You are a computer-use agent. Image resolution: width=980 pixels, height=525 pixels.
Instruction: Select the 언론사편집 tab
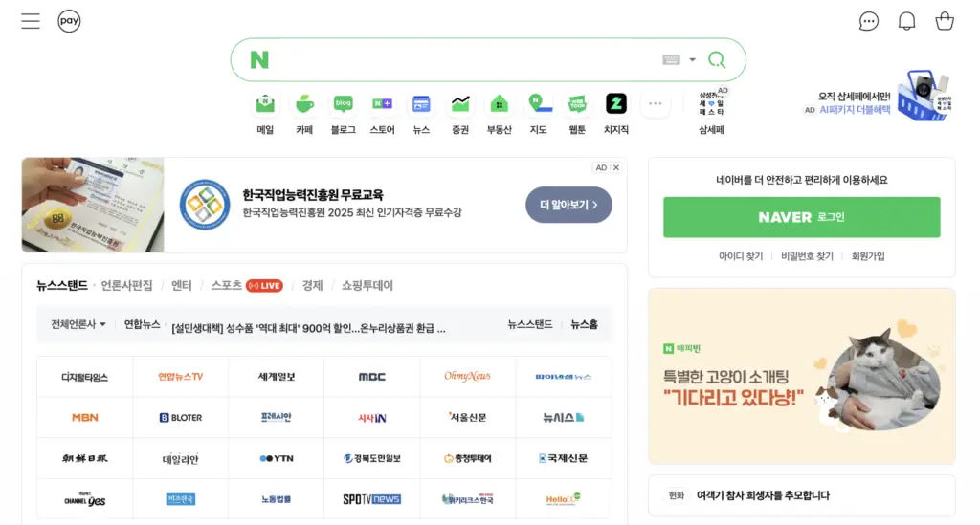127,285
